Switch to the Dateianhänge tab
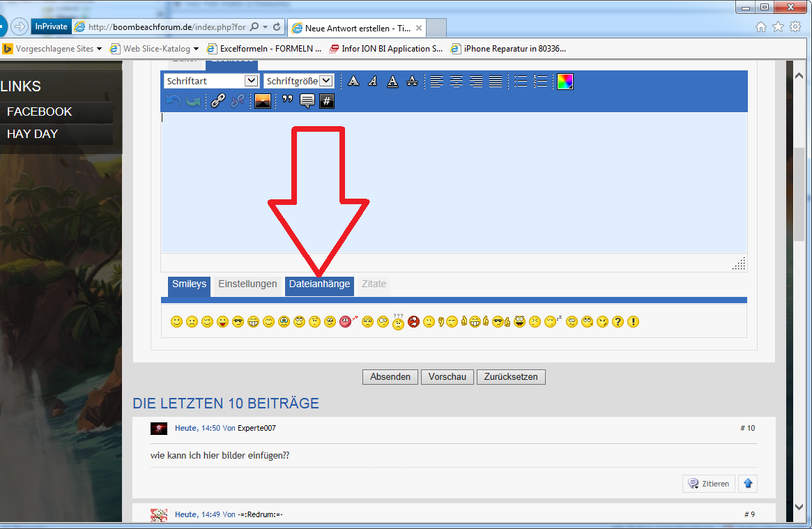This screenshot has width=812, height=529. click(319, 284)
